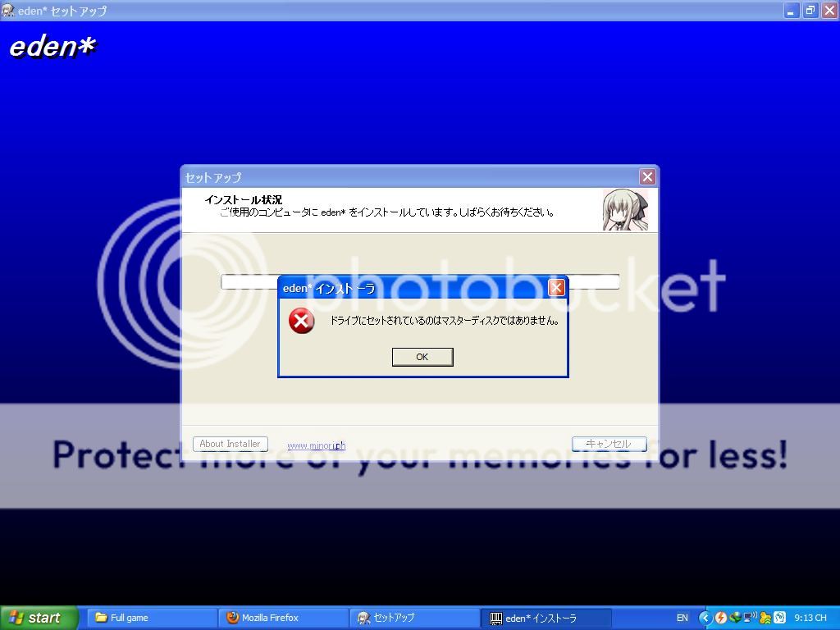
Task: Click the wireless network tray icon
Action: click(x=750, y=618)
